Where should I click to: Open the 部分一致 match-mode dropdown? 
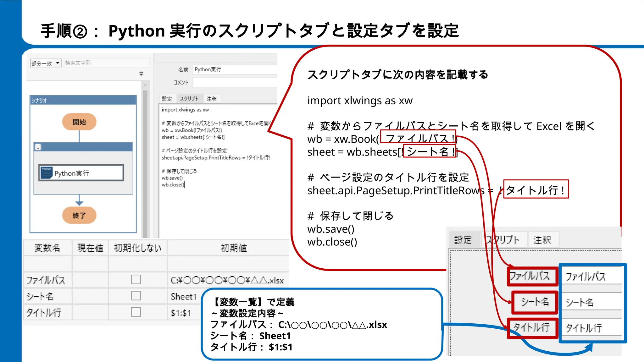[46, 63]
